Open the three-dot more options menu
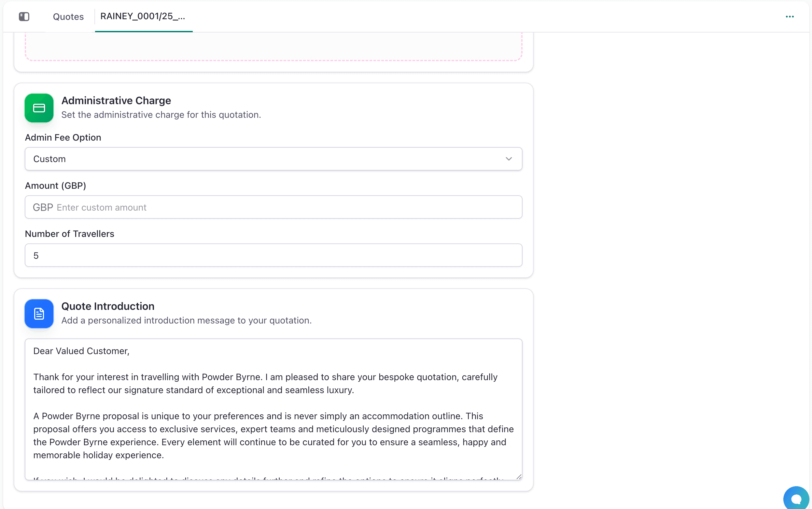The width and height of the screenshot is (812, 509). pyautogui.click(x=790, y=17)
